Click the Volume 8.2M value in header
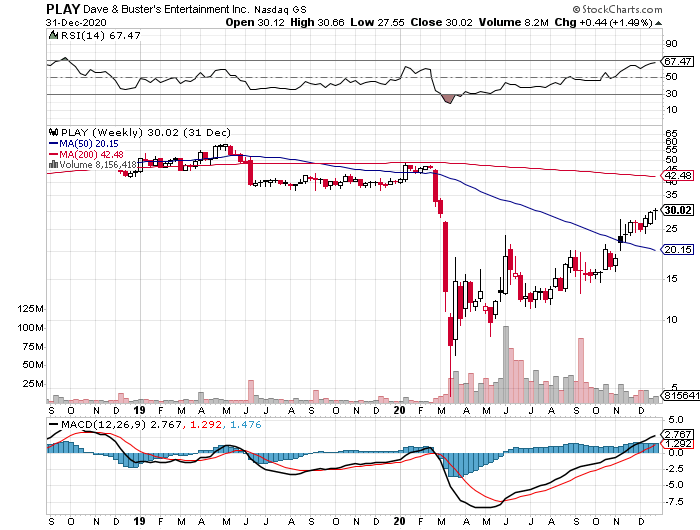This screenshot has height=530, width=700. [x=513, y=22]
